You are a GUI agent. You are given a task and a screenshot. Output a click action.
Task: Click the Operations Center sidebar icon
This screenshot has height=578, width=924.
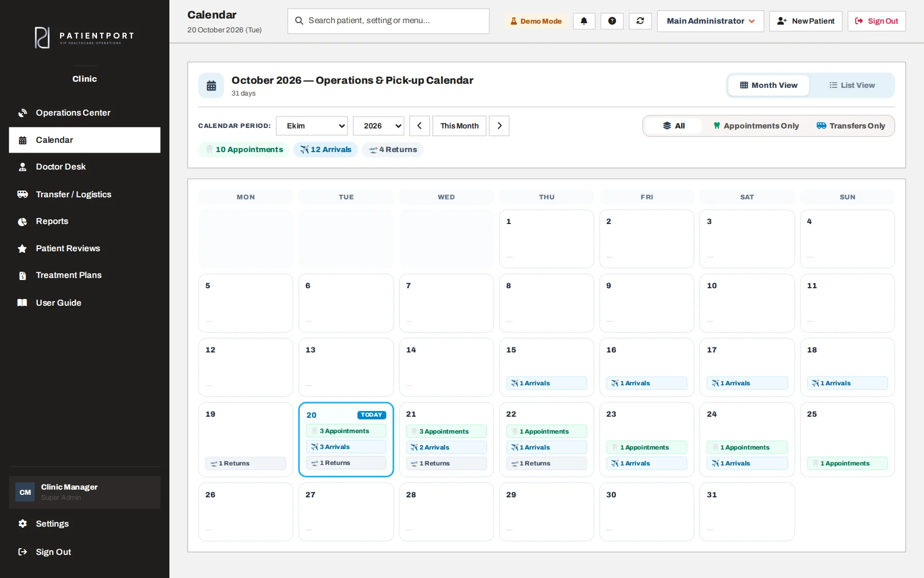coord(23,113)
